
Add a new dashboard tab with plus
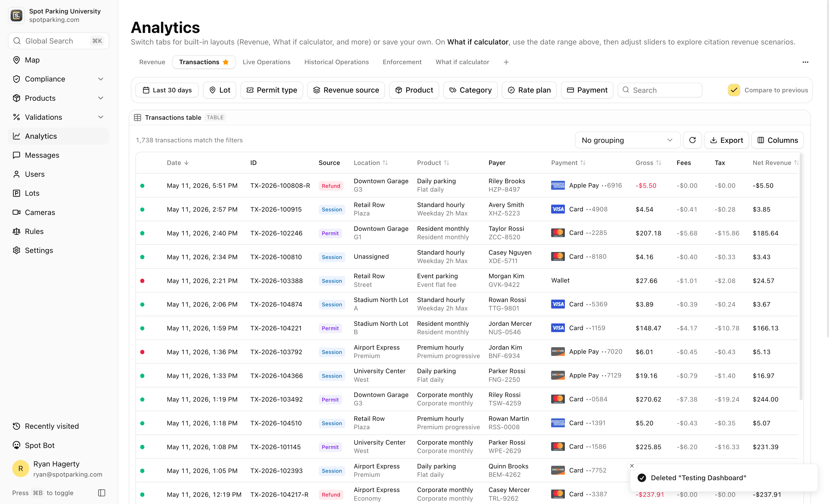pyautogui.click(x=506, y=62)
